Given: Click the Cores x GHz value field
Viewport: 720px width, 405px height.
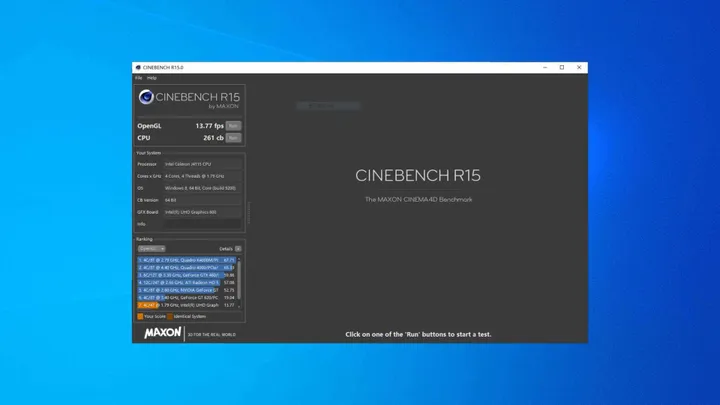Looking at the screenshot, I should (x=202, y=176).
